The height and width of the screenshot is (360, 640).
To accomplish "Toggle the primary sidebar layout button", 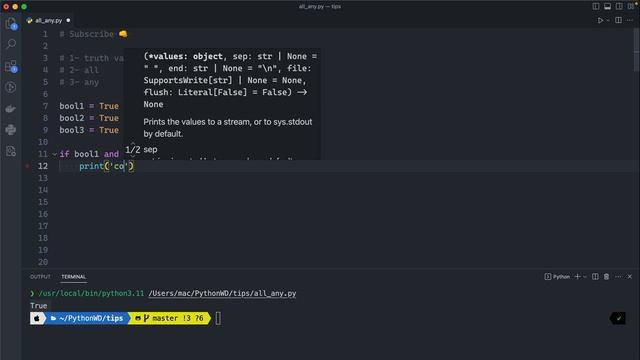I will point(596,7).
